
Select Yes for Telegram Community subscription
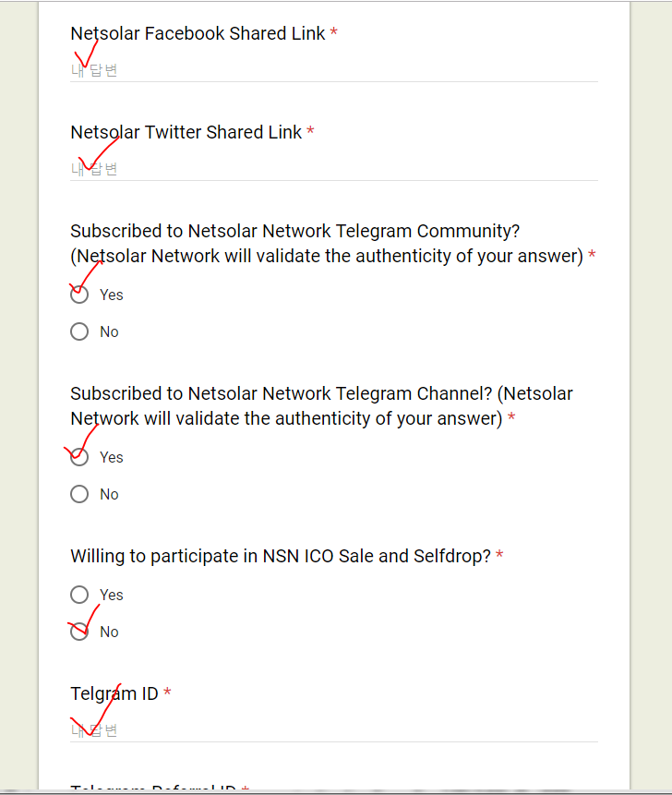tap(80, 295)
